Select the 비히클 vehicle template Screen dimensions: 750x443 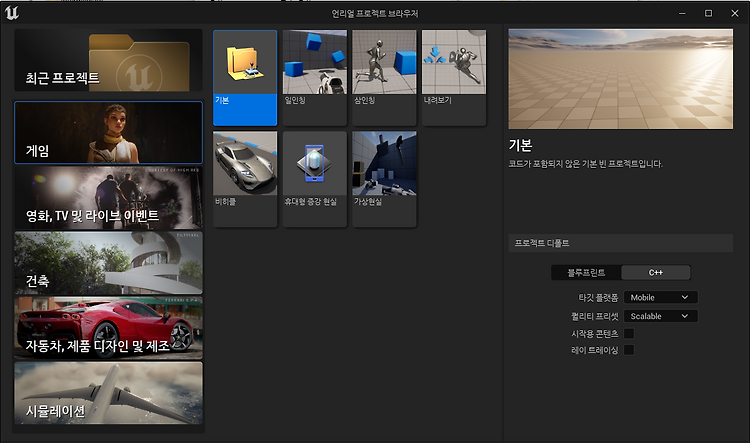[x=245, y=179]
